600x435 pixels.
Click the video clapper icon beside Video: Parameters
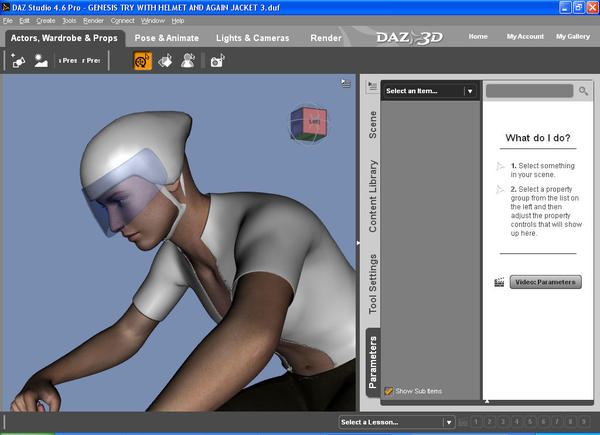[499, 282]
